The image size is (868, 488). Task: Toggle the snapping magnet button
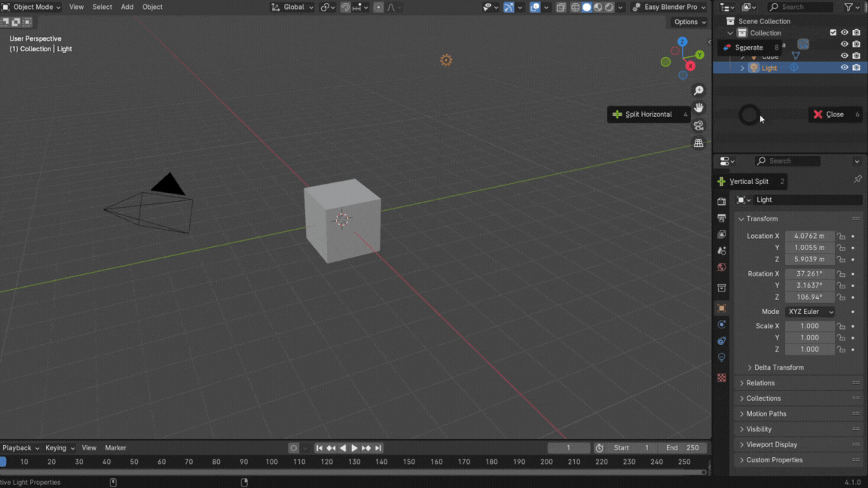coord(345,8)
